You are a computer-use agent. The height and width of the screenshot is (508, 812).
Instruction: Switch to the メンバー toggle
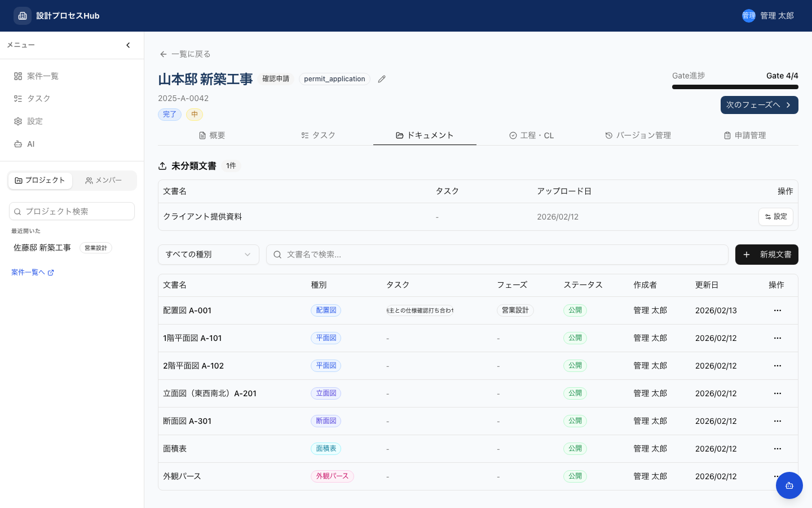point(104,180)
